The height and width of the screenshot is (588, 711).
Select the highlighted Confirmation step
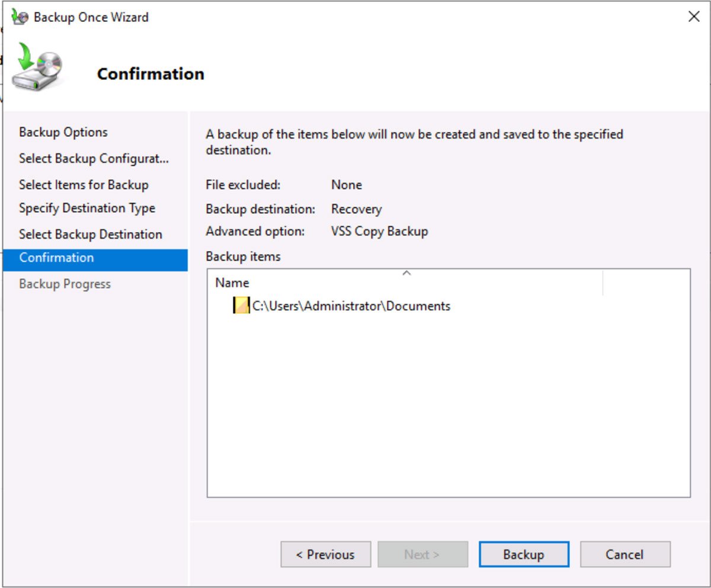click(x=56, y=258)
